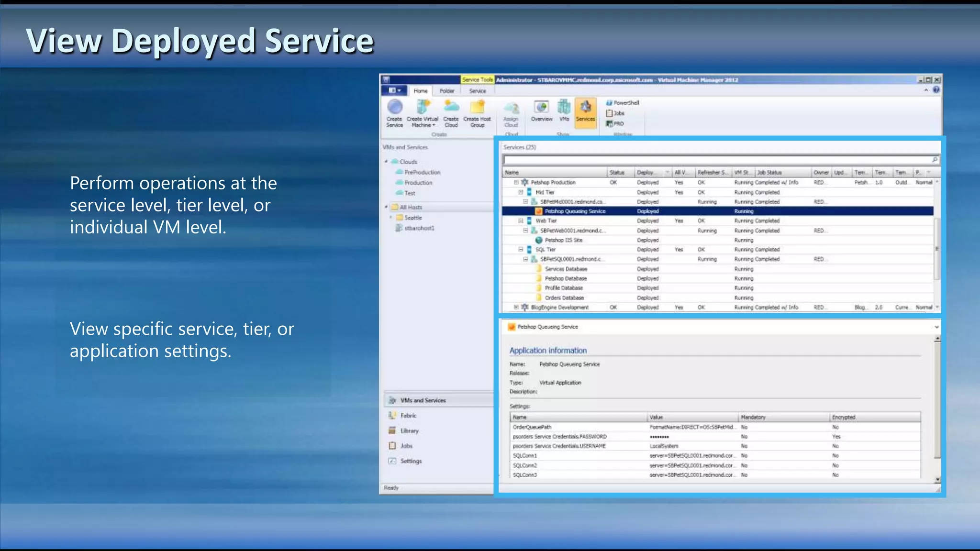Click the Service Tools contextual tab label
This screenshot has width=980, height=551.
pos(477,80)
